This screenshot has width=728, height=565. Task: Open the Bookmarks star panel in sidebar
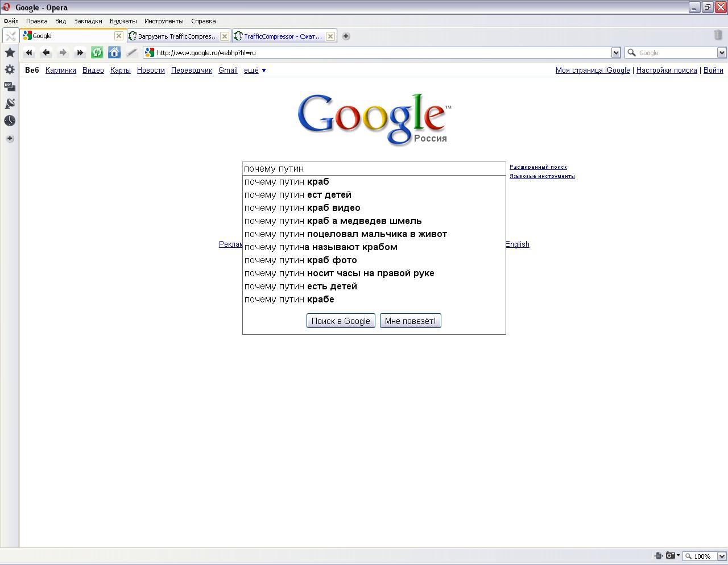(x=10, y=52)
